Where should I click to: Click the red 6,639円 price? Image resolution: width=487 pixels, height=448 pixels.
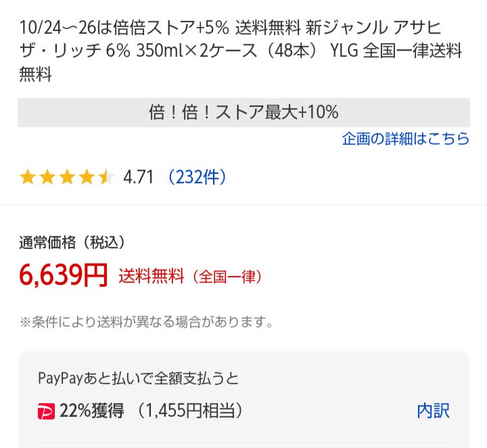64,275
